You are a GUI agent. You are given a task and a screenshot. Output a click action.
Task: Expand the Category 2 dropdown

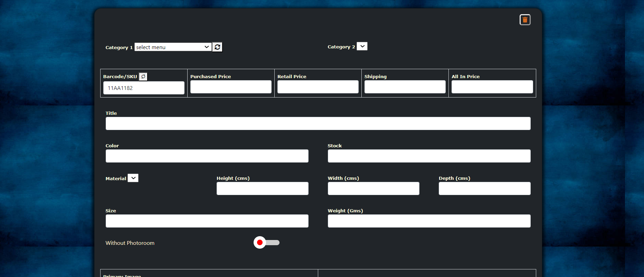pyautogui.click(x=362, y=46)
